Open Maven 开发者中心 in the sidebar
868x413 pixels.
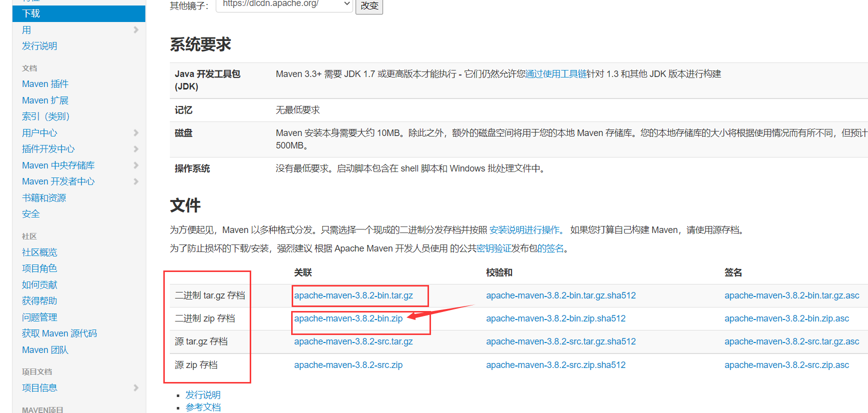click(58, 181)
